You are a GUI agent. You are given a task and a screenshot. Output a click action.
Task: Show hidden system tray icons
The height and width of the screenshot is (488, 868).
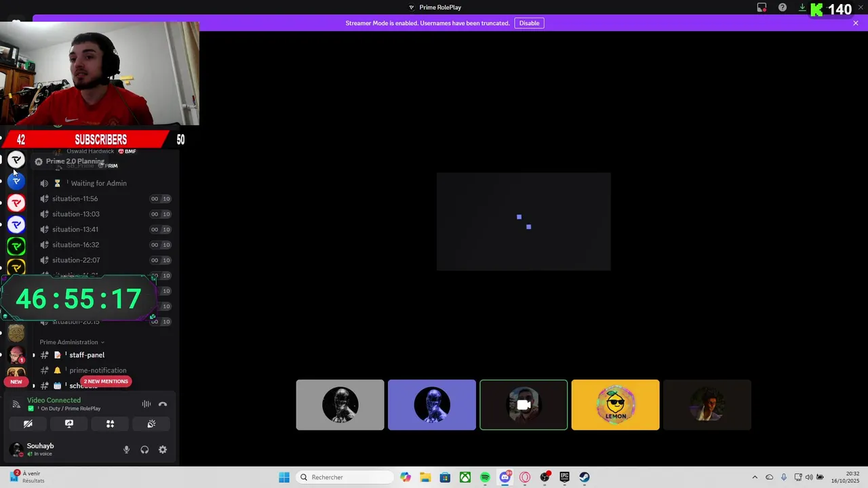(x=755, y=477)
